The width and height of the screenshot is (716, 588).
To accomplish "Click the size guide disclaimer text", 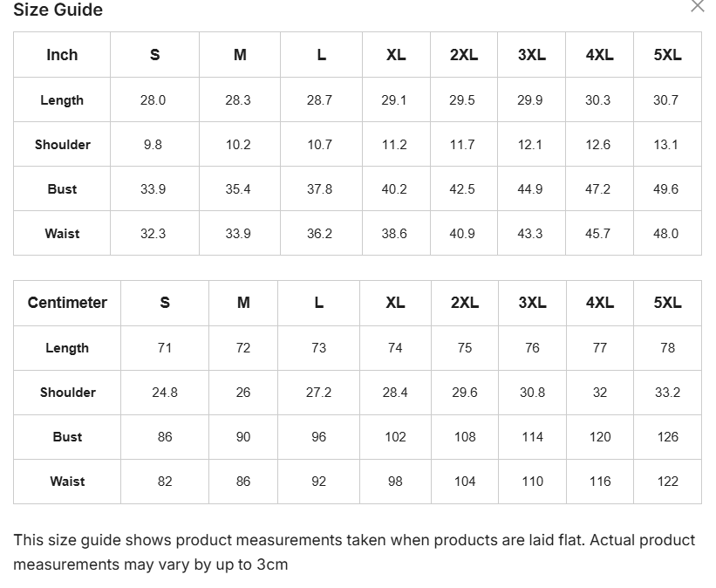I will point(354,552).
